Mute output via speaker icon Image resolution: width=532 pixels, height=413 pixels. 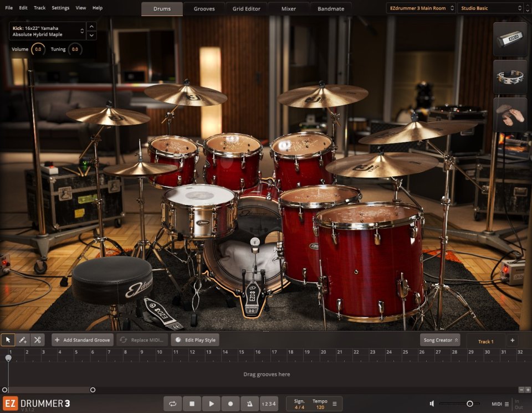click(432, 404)
